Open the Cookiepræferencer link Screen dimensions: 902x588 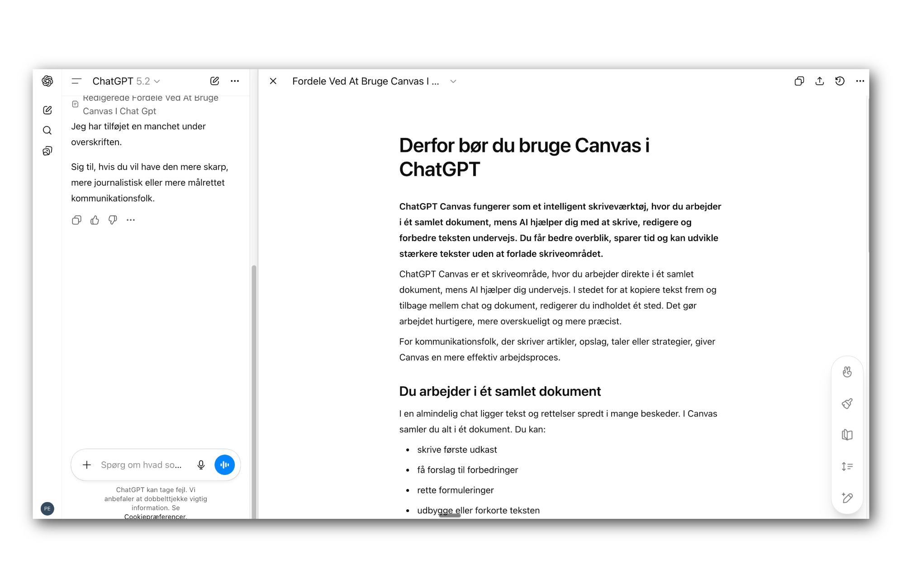click(155, 516)
